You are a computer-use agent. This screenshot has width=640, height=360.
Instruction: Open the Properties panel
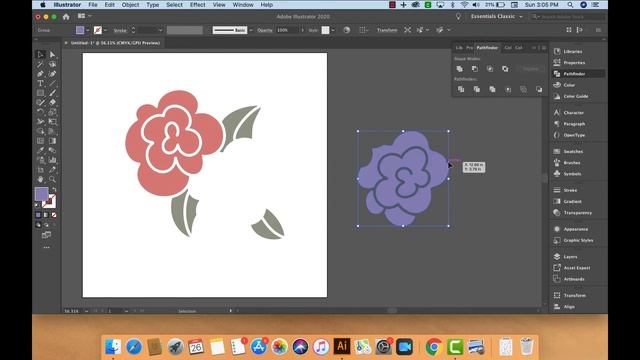(574, 63)
